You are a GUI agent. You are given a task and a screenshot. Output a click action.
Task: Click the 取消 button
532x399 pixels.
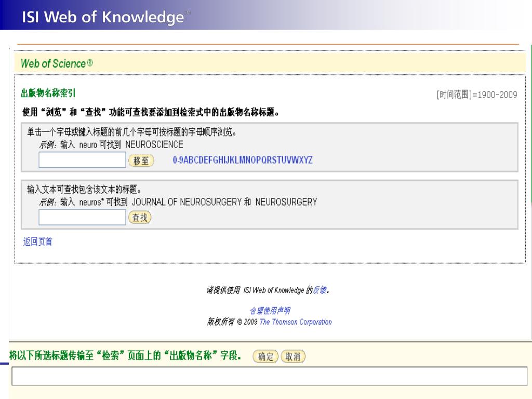(x=293, y=356)
